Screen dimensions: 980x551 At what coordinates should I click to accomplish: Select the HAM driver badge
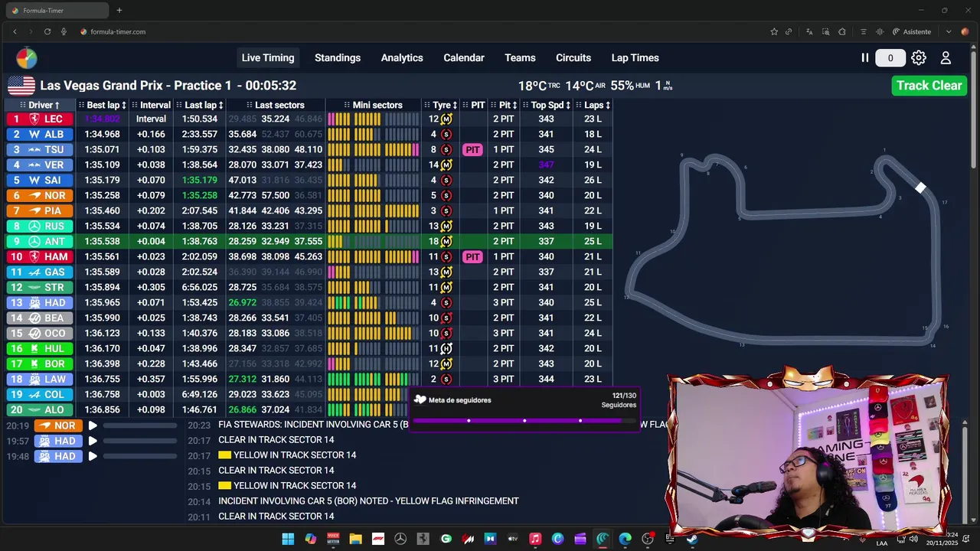click(40, 257)
